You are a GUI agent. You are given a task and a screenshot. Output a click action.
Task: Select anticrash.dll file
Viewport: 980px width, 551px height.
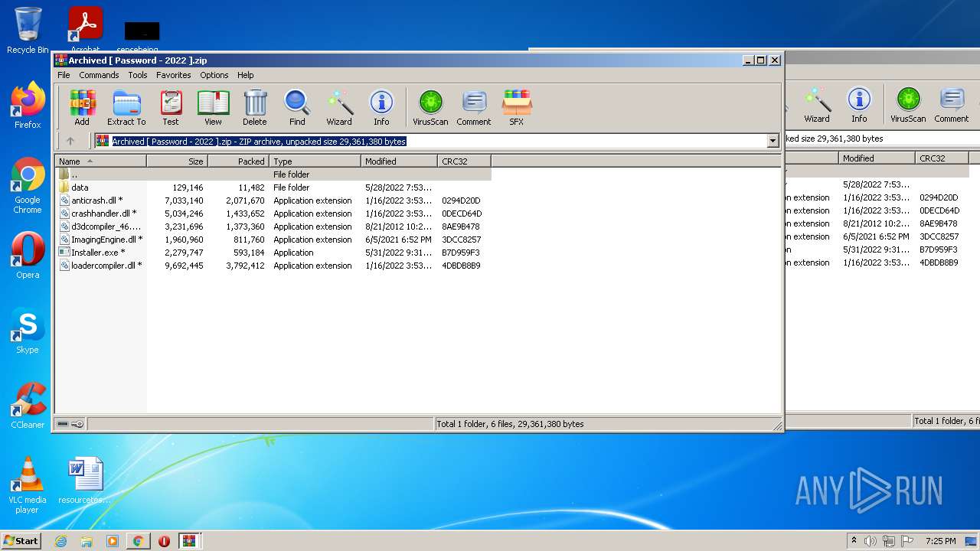click(x=273, y=201)
